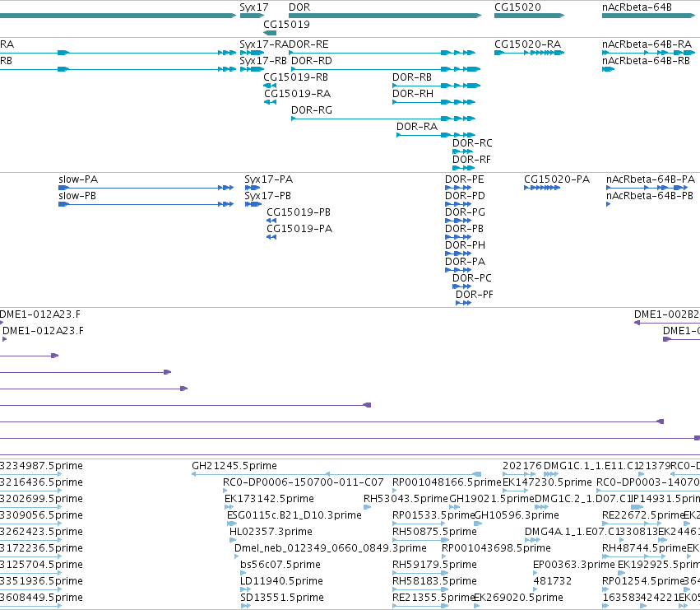
Task: Select transcript nAcRbeta-64B-RB
Action: tap(646, 61)
